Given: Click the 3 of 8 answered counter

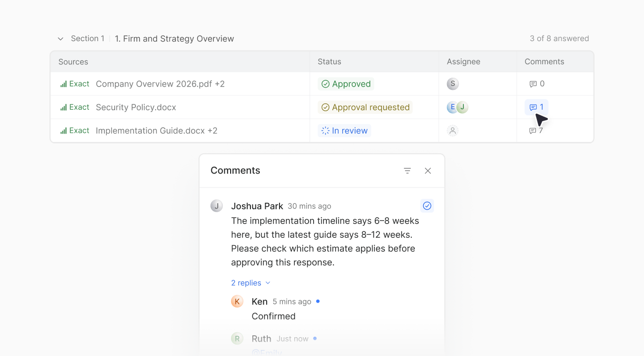Looking at the screenshot, I should 560,39.
